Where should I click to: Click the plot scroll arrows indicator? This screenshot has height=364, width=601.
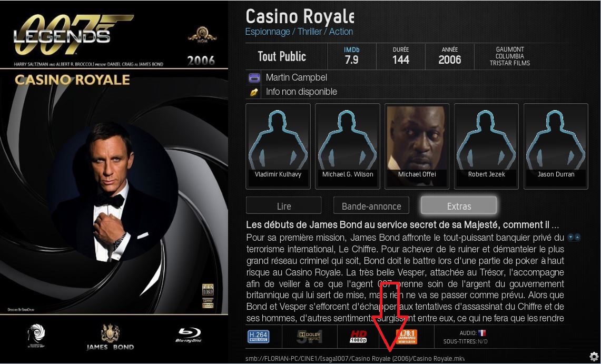coord(574,238)
